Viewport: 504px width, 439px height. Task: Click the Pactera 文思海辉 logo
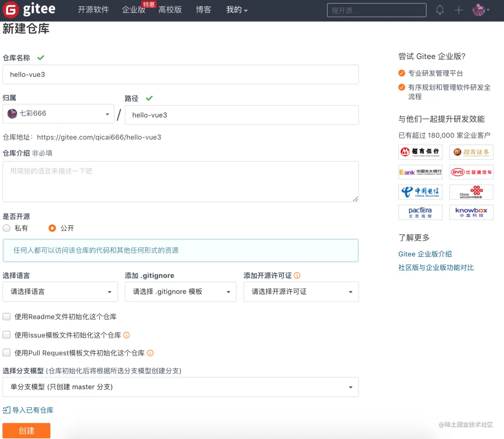click(x=420, y=213)
